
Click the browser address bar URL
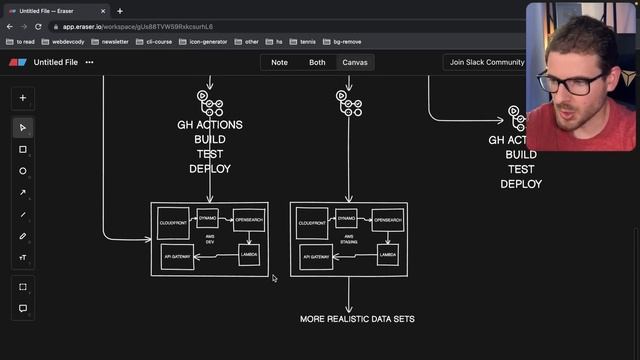click(x=138, y=27)
